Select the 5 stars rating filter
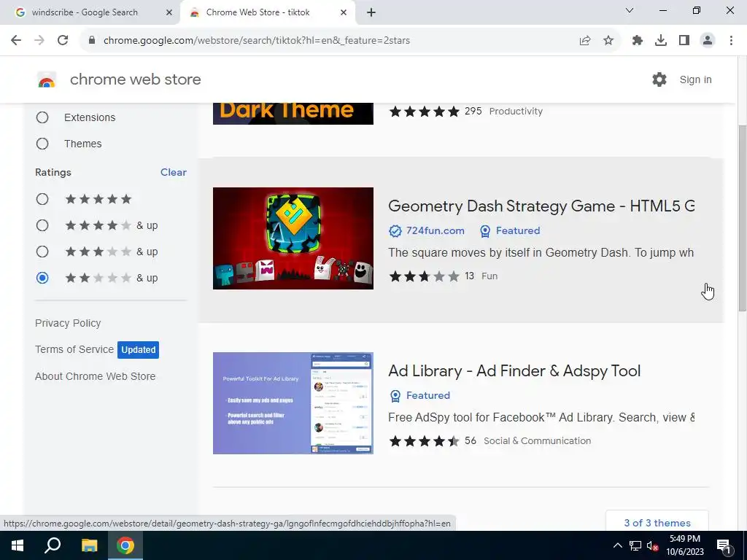Image resolution: width=747 pixels, height=560 pixels. point(42,199)
